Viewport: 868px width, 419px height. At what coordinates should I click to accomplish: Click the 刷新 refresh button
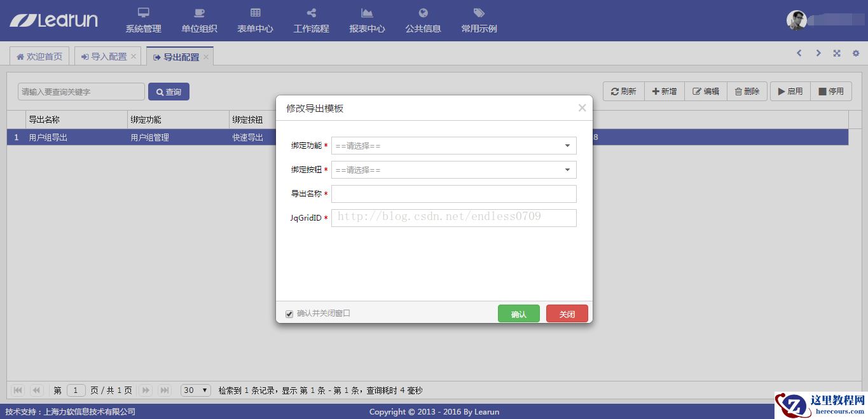tap(623, 92)
